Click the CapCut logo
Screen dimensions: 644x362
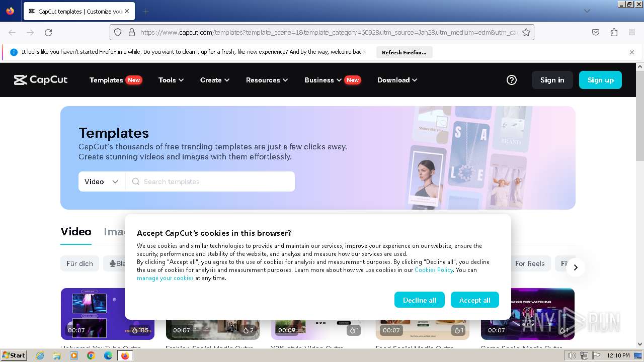[41, 80]
